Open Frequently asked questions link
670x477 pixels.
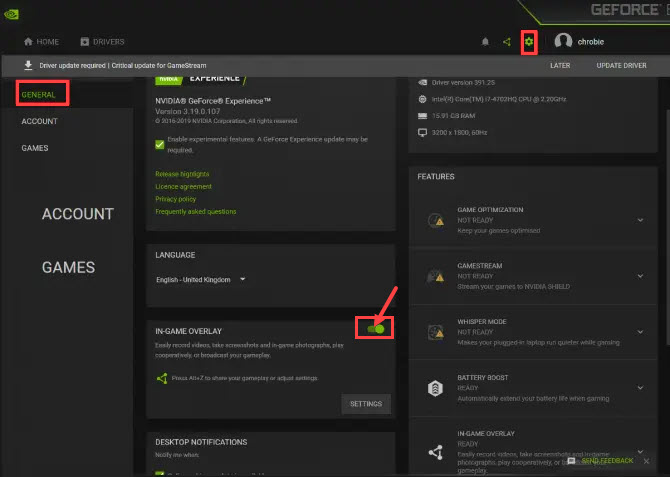[x=196, y=212]
